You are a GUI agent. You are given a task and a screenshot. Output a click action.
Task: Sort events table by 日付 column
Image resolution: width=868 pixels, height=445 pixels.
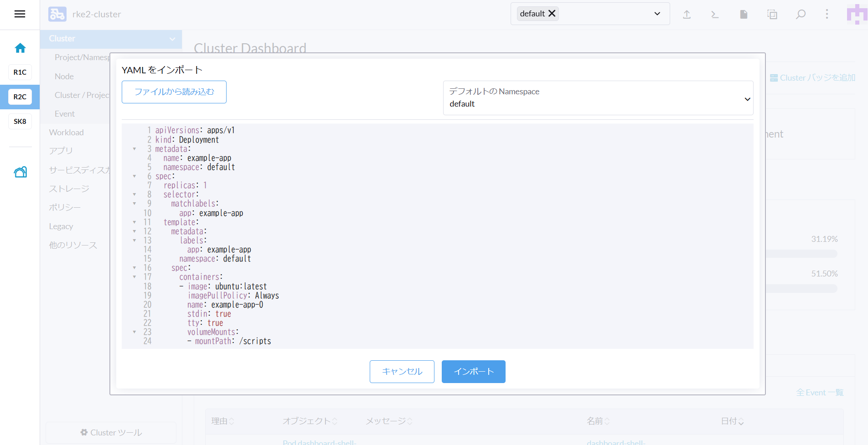[x=732, y=421]
